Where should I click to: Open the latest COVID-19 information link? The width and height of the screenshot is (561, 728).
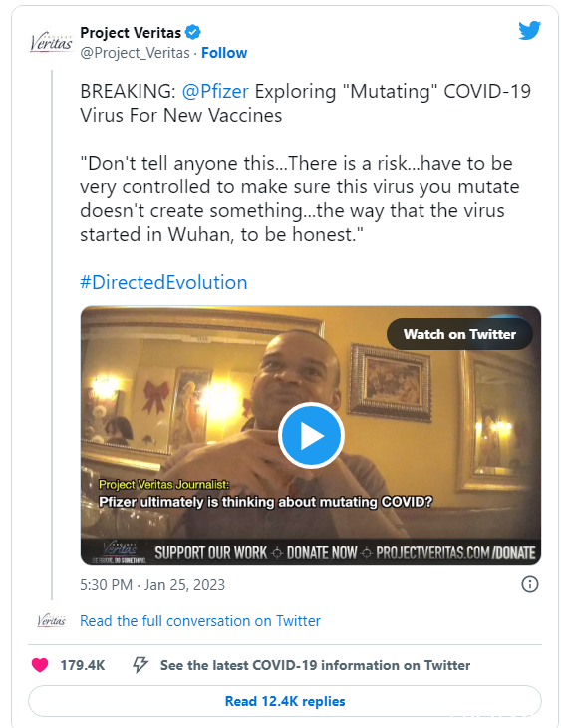point(315,665)
